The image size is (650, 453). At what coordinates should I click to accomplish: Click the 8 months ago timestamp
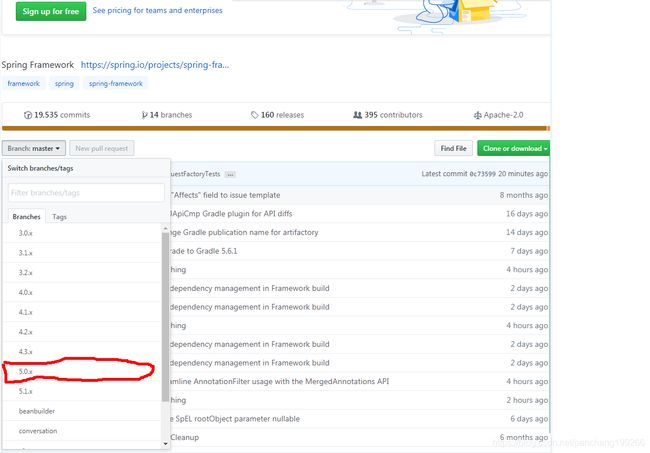point(524,195)
